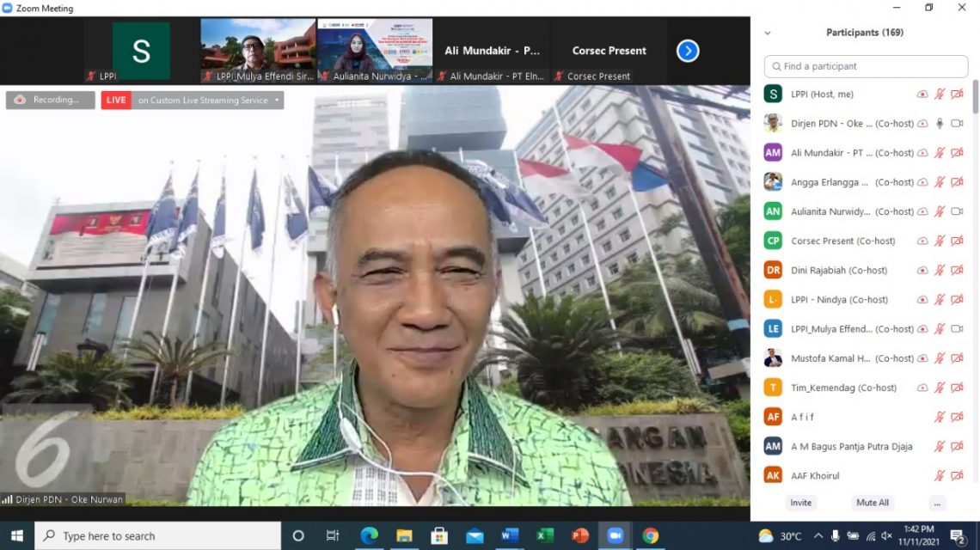Click the Invite button
Image resolution: width=980 pixels, height=550 pixels.
click(800, 503)
